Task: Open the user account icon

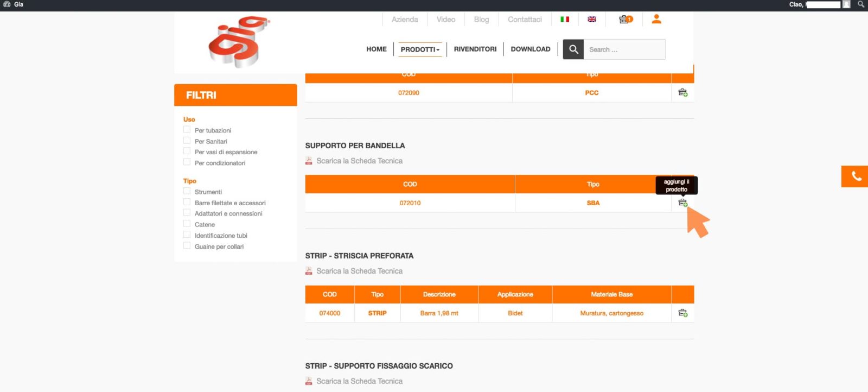Action: 656,20
